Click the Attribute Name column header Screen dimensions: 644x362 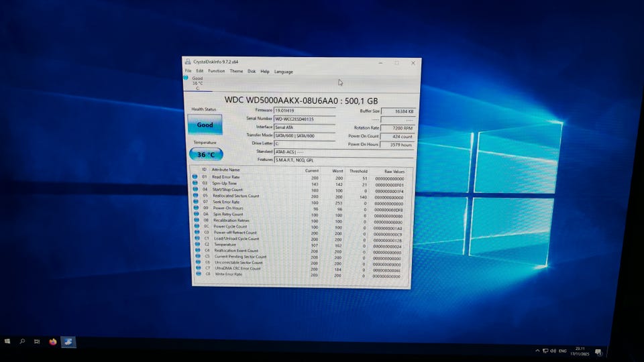tap(225, 170)
